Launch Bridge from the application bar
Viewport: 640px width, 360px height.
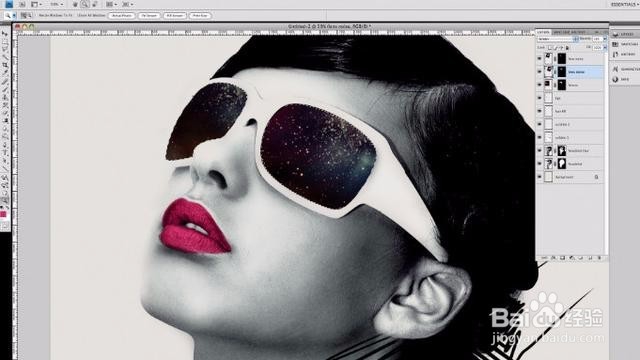[x=22, y=4]
